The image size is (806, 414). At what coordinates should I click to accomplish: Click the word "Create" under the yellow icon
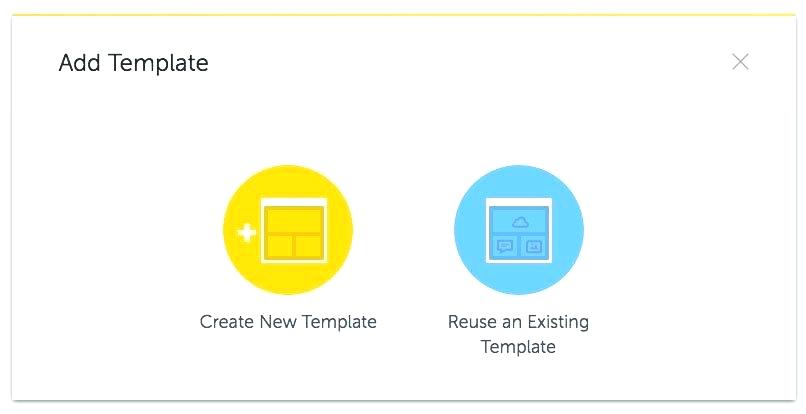coord(227,322)
